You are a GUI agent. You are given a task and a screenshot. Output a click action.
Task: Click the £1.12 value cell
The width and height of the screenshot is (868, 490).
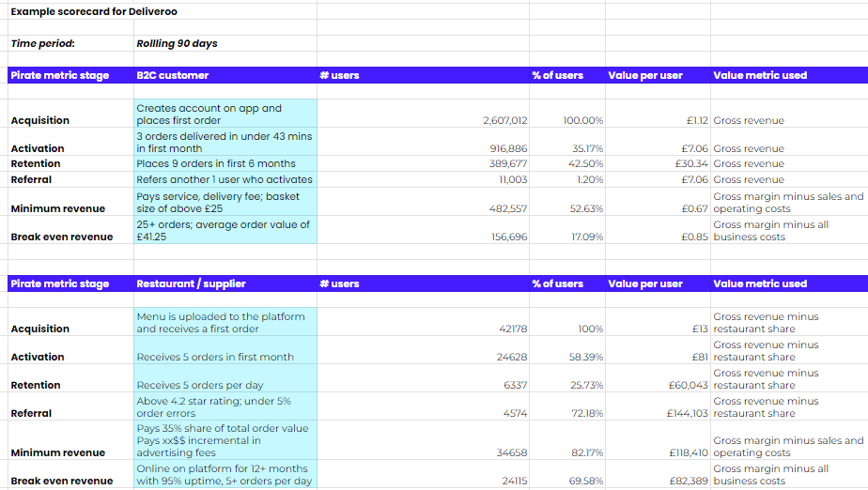(x=659, y=114)
